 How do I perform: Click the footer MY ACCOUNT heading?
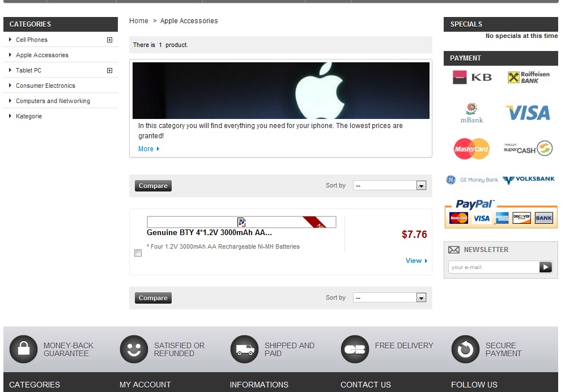click(145, 385)
